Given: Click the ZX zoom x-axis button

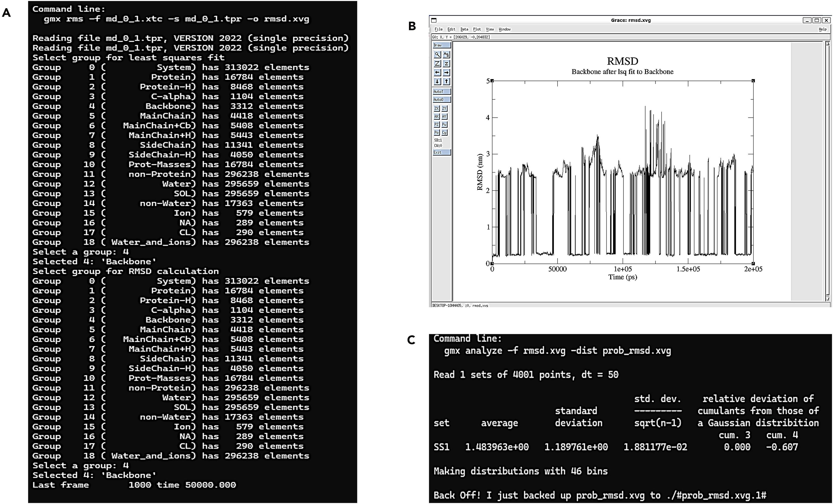Looking at the screenshot, I should pos(437,109).
